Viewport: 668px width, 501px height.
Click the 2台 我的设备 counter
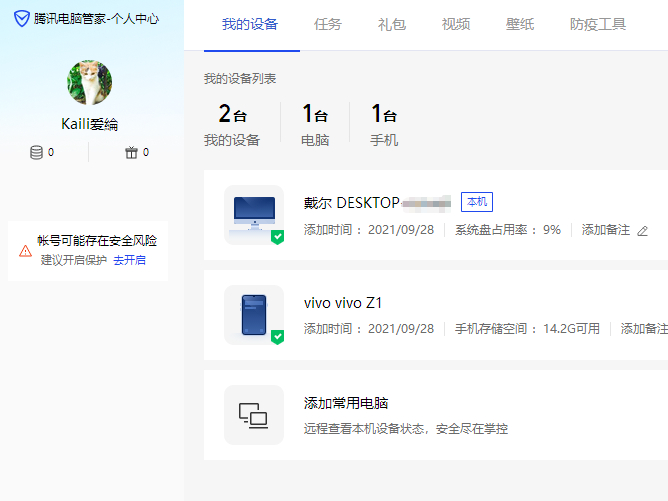(232, 125)
